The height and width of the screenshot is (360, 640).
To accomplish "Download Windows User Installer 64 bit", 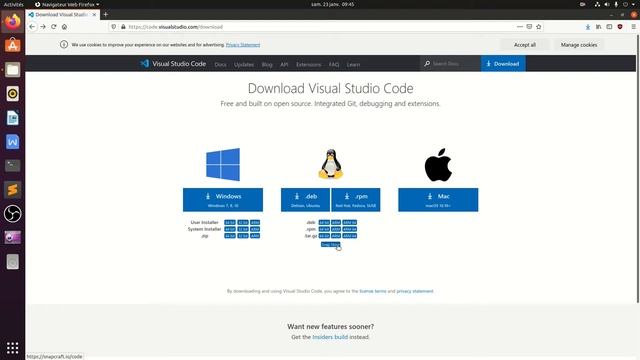I will coord(230,222).
